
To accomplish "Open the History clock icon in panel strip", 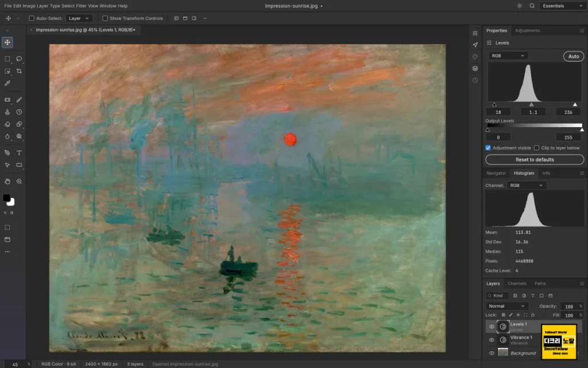I will pyautogui.click(x=475, y=80).
